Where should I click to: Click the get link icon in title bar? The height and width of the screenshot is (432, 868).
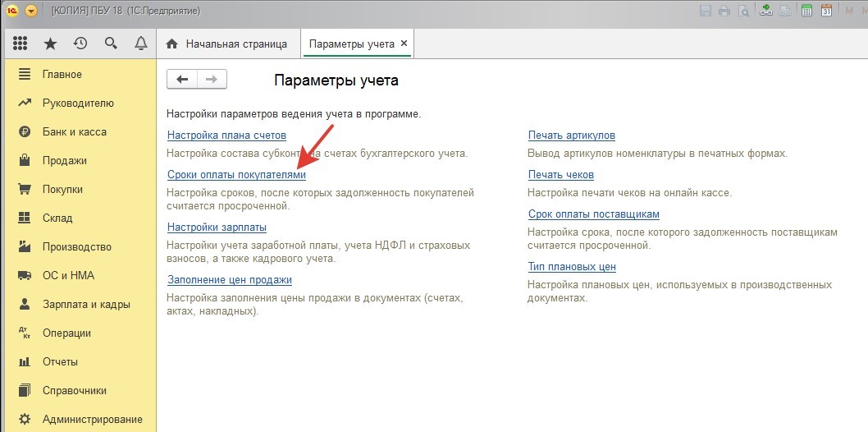point(766,11)
